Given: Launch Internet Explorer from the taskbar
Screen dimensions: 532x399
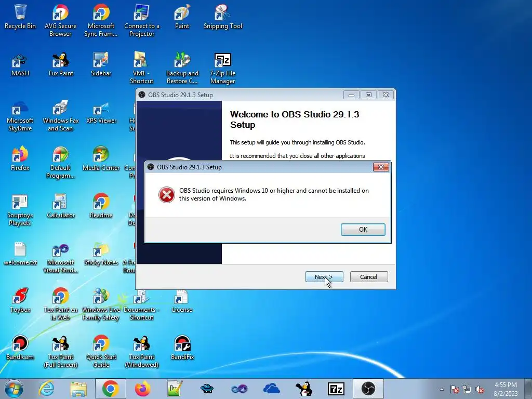Looking at the screenshot, I should coord(46,389).
